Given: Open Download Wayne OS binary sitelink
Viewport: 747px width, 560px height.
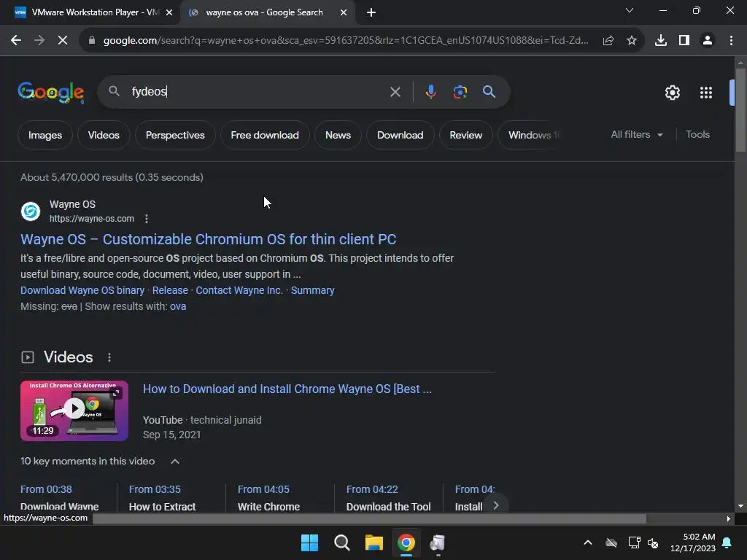Looking at the screenshot, I should (x=82, y=290).
